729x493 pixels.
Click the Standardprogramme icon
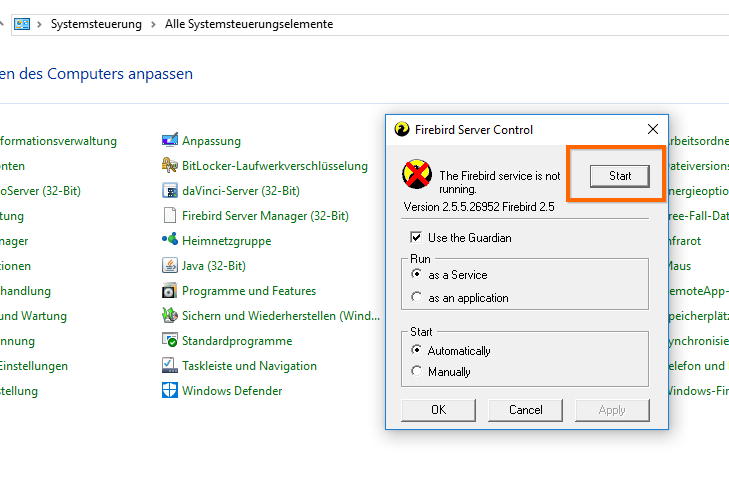click(x=170, y=340)
